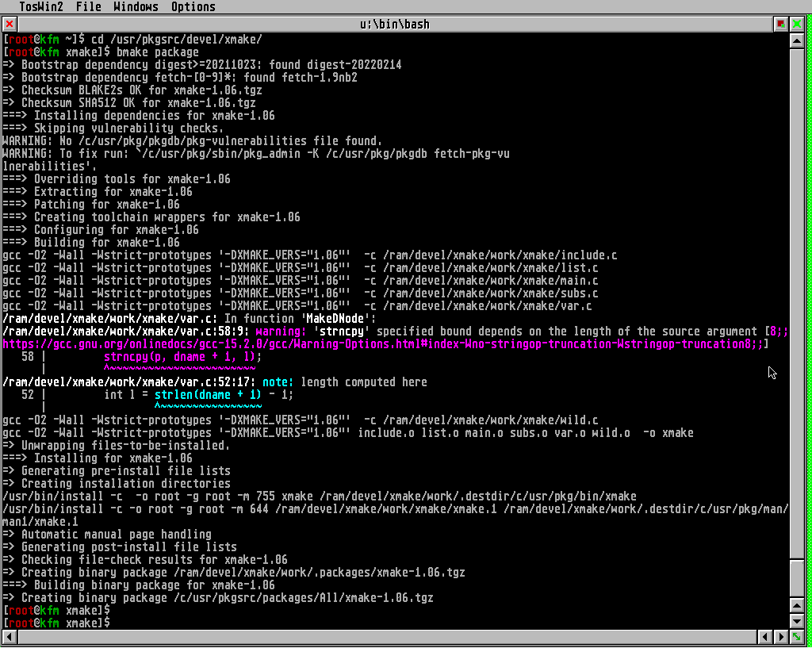The height and width of the screenshot is (648, 812).
Task: Click the vertical scrollbar track
Action: [797, 317]
